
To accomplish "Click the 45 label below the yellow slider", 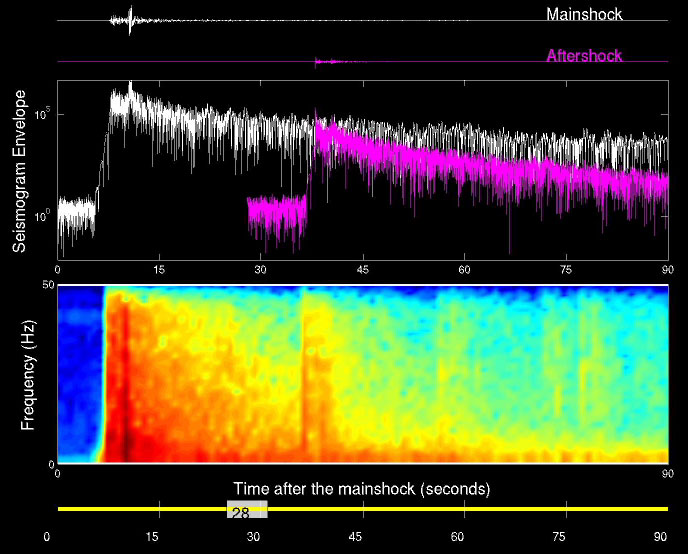I will [355, 537].
